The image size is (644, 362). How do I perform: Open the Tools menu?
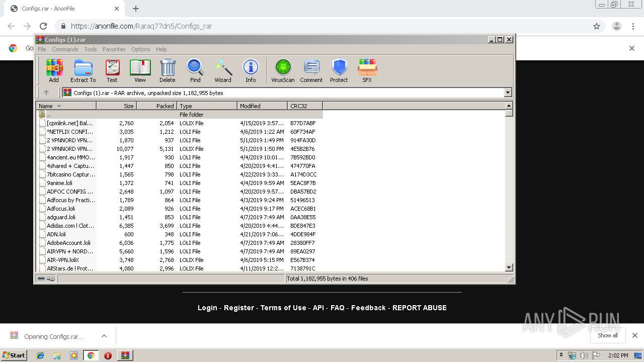[x=91, y=49]
